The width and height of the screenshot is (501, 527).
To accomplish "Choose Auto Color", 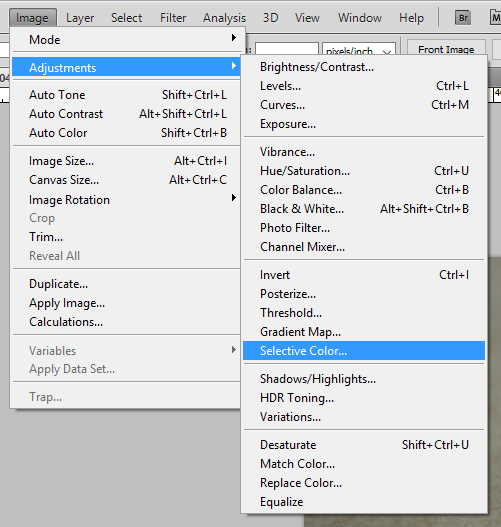I will tap(126, 133).
